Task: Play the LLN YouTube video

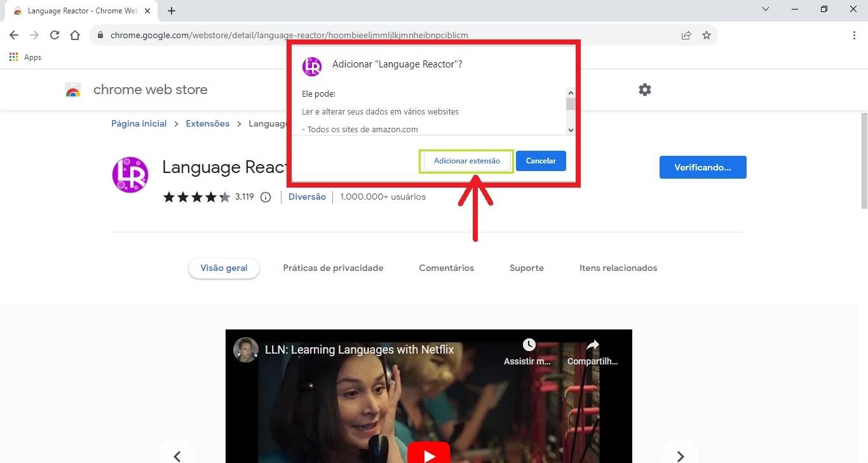Action: click(429, 453)
